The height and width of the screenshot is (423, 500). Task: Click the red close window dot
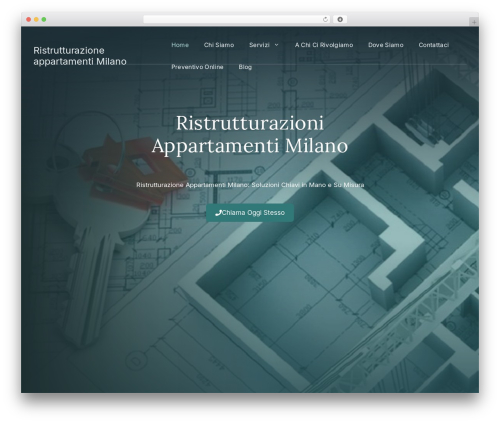coord(29,20)
